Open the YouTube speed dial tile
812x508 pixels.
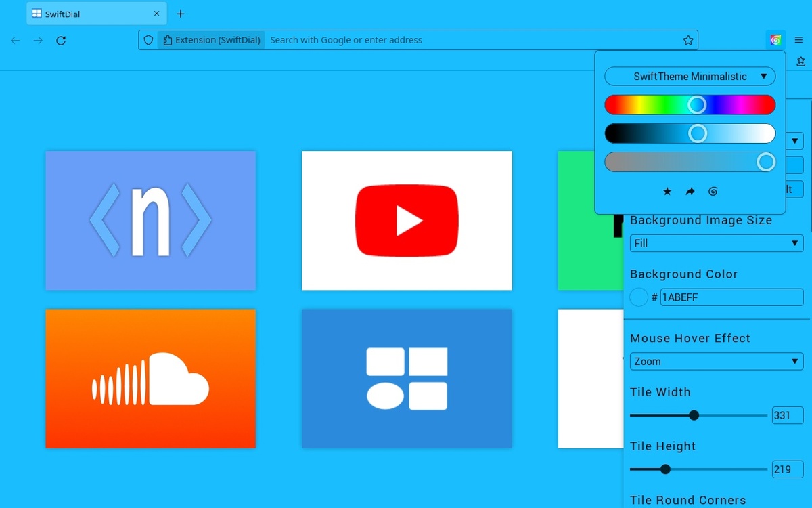click(x=407, y=220)
